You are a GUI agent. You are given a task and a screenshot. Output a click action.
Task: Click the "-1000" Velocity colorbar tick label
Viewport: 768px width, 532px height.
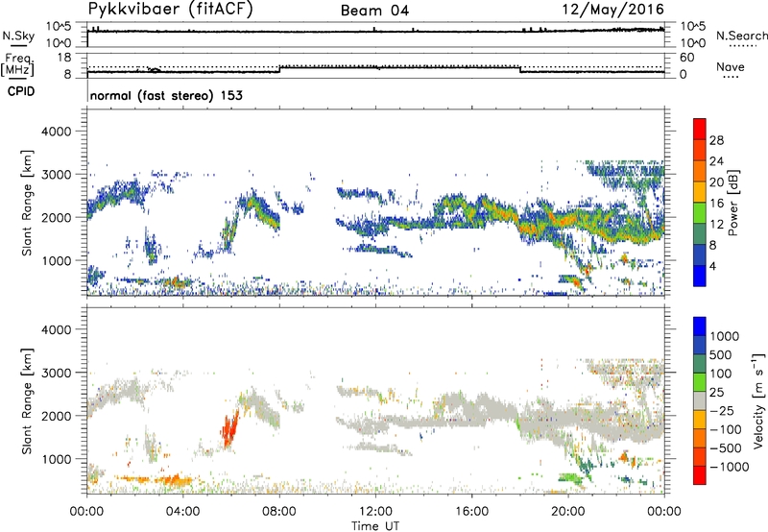(x=730, y=467)
